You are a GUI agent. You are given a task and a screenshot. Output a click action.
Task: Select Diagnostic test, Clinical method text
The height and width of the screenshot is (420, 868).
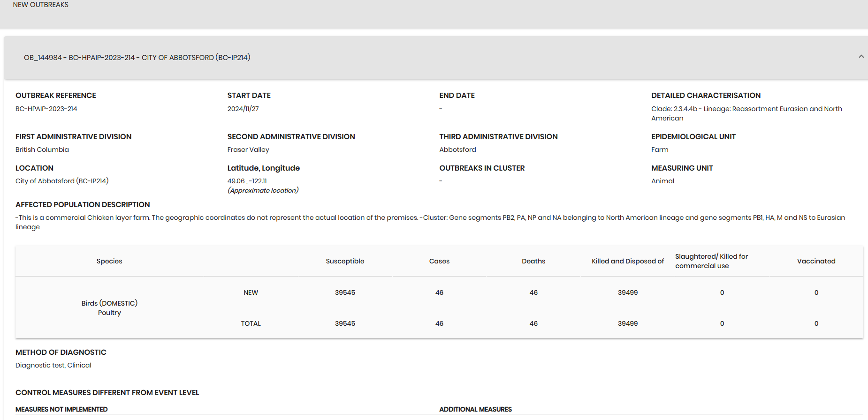click(53, 365)
